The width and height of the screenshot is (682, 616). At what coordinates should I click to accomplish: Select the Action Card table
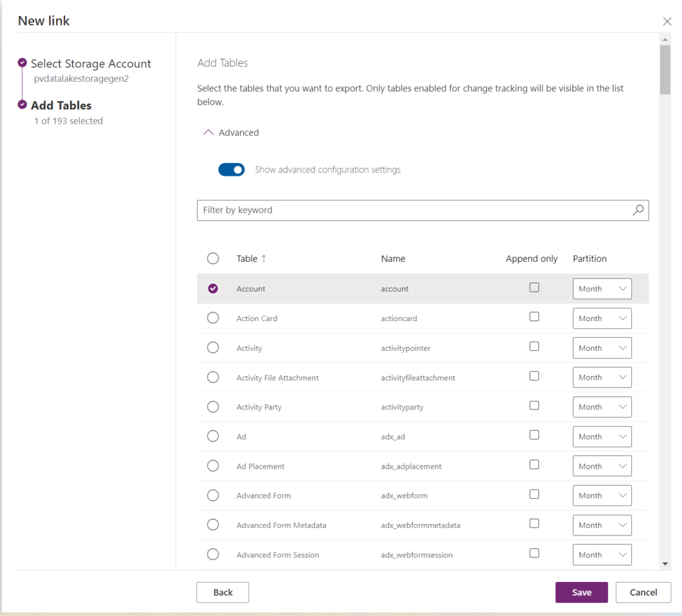pos(212,318)
